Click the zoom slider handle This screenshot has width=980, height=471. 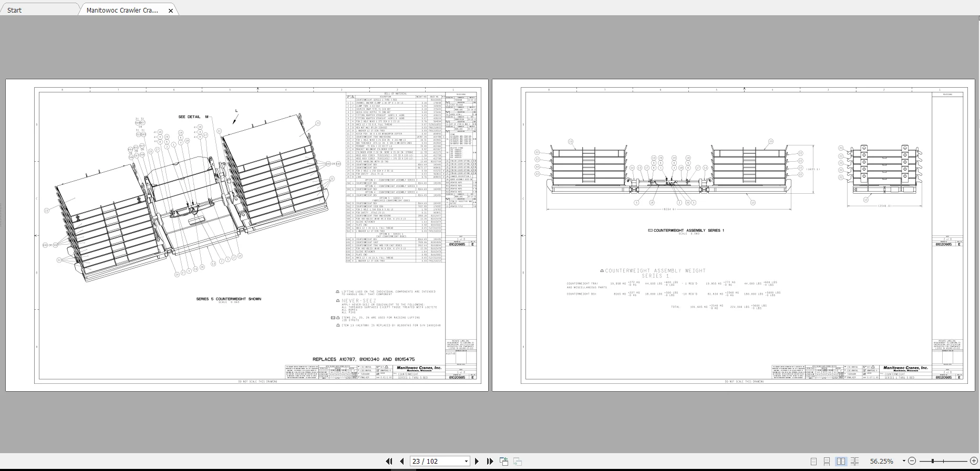pyautogui.click(x=933, y=461)
